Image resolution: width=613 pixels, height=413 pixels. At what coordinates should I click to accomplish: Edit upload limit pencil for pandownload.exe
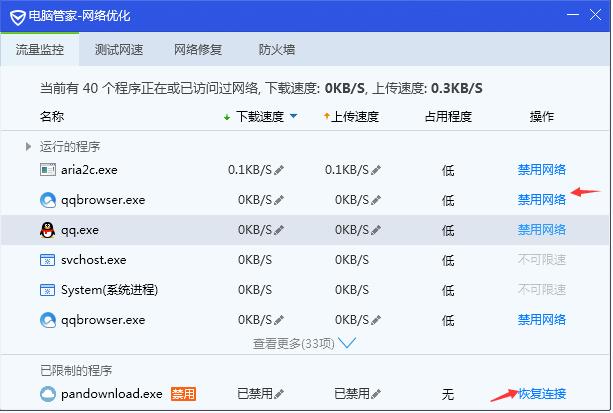pos(376,394)
